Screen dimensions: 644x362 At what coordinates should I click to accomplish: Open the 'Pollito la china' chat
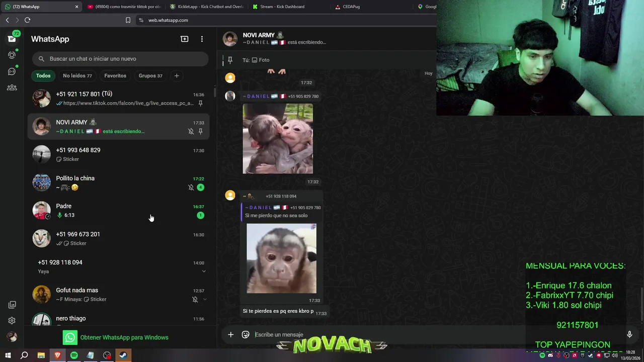point(118,183)
